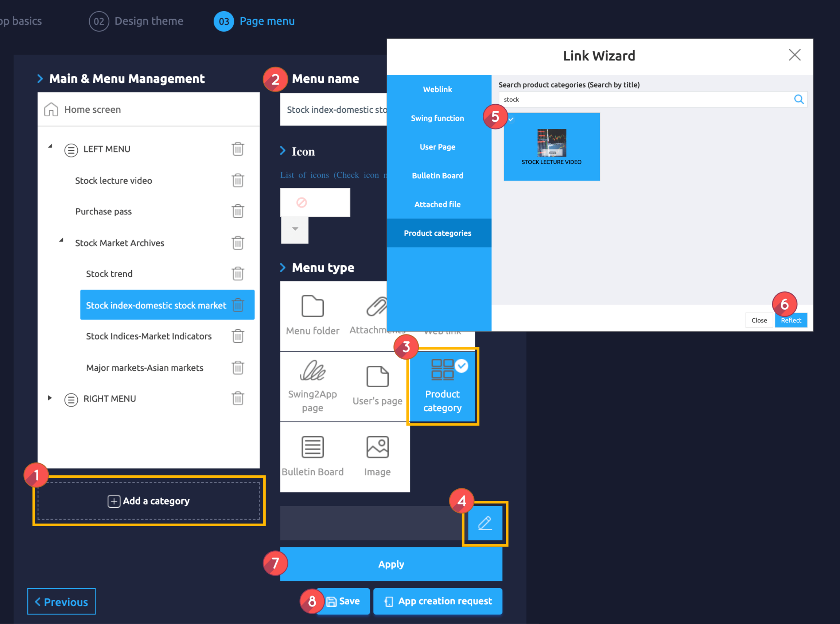This screenshot has width=840, height=624.
Task: Click the Apply button
Action: click(x=391, y=564)
